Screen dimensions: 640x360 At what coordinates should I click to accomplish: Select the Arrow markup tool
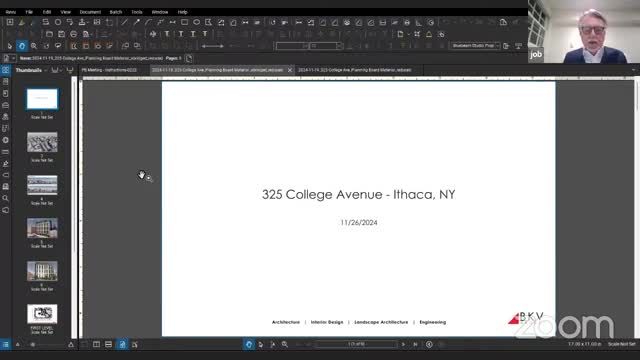(x=136, y=22)
